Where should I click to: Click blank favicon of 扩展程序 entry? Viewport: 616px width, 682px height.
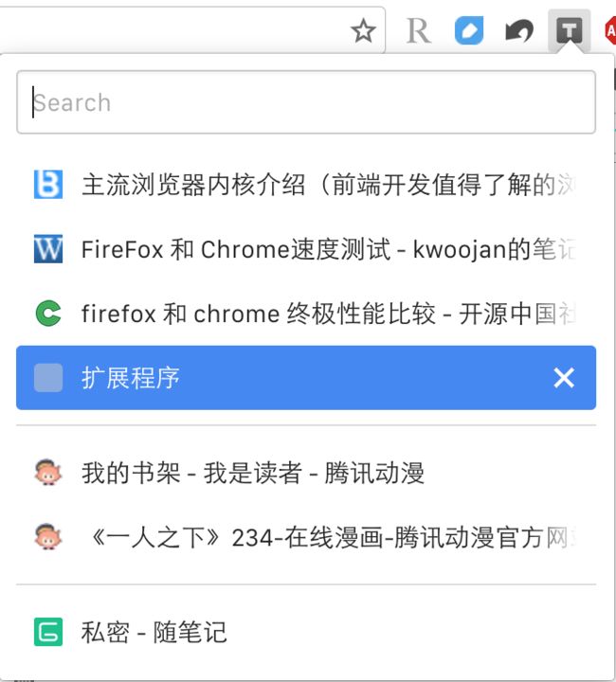coord(48,378)
